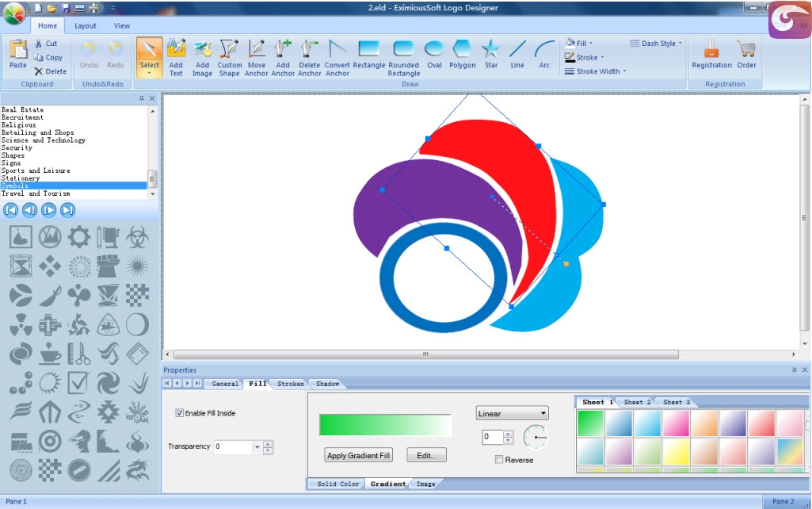Screen dimensions: 812x509
Task: Go to first symbol page
Action: [10, 210]
